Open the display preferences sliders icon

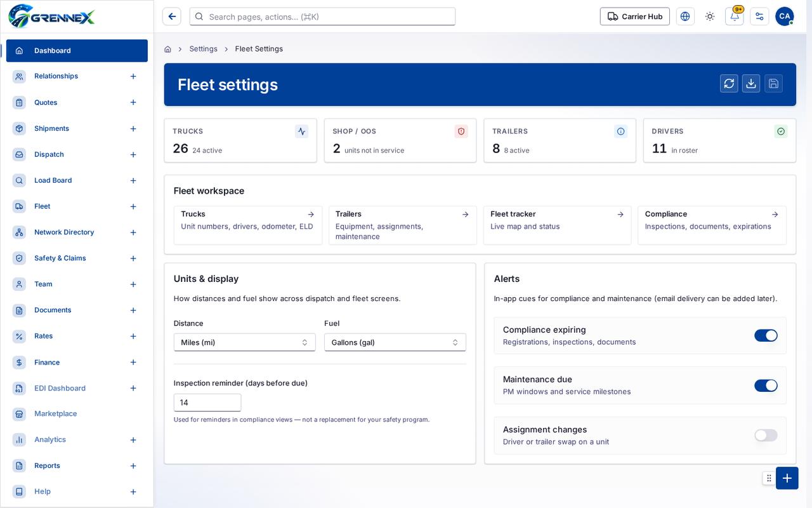click(759, 17)
